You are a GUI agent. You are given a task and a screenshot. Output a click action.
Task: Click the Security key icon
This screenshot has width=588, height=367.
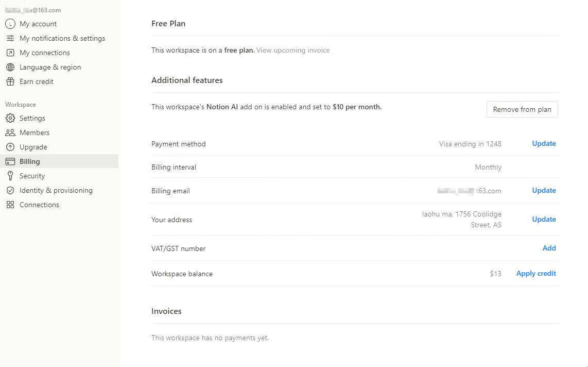[10, 176]
